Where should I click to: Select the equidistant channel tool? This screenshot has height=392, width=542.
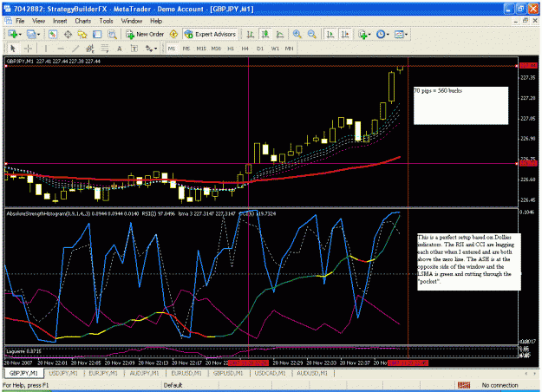coord(90,49)
